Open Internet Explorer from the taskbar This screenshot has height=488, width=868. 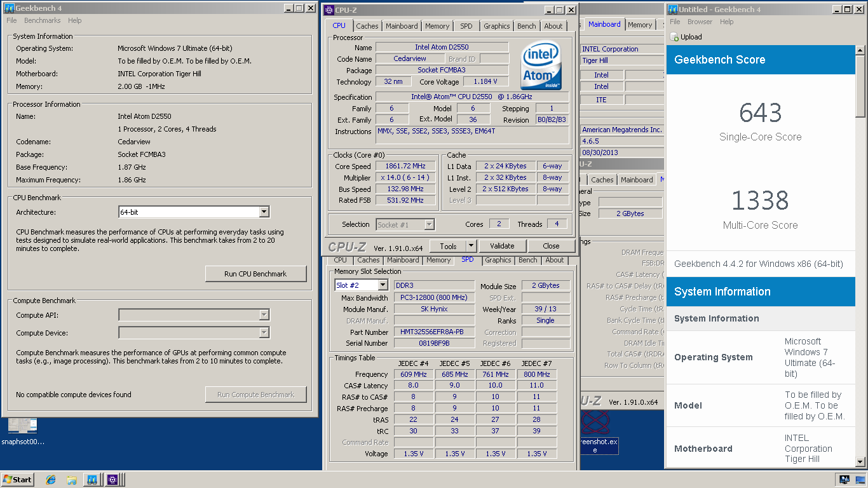(51, 480)
